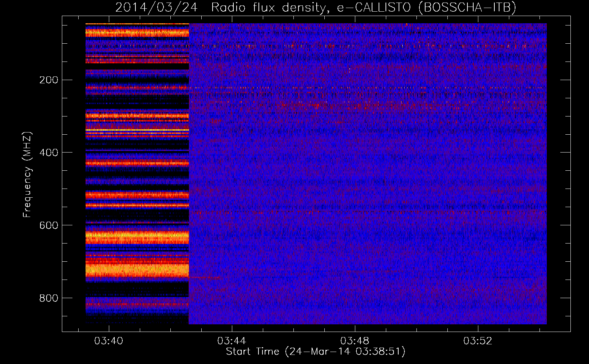
Task: Click the 03:44 time tick label
Action: [x=232, y=341]
